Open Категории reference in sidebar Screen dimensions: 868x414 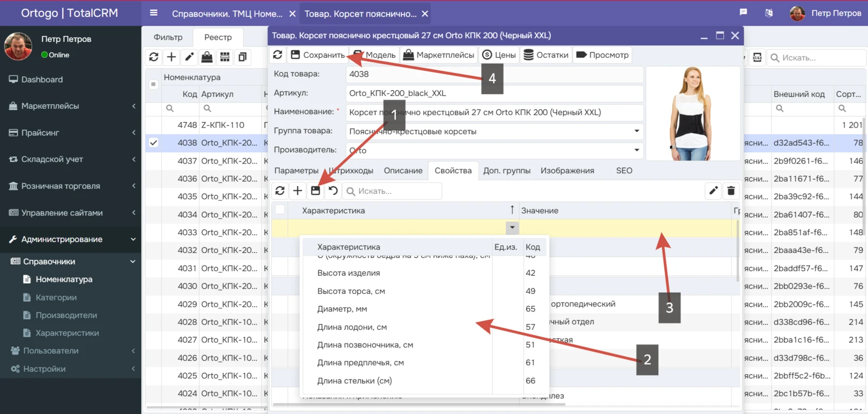56,297
